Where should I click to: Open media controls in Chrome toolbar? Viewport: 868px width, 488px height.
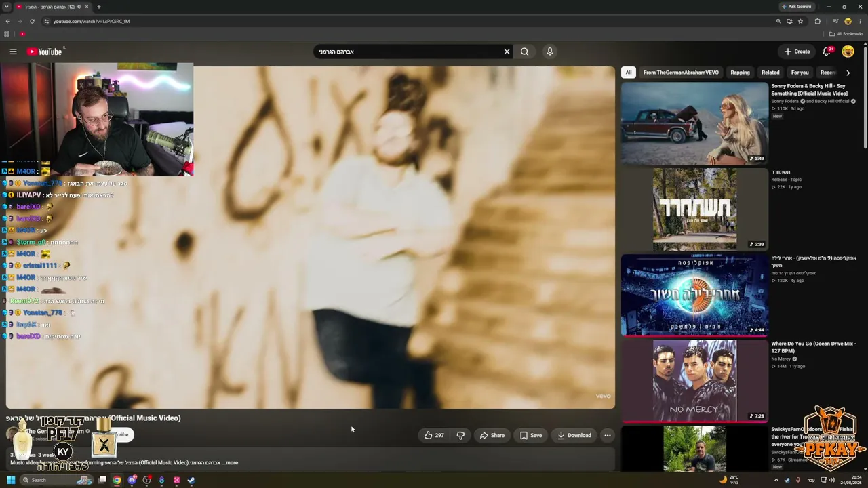coord(835,21)
